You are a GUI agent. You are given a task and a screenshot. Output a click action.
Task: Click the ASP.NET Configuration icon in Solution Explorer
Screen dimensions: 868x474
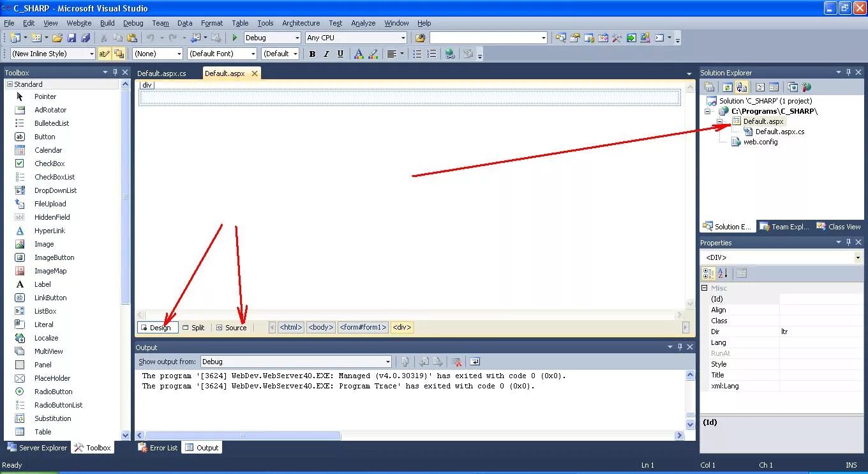click(806, 87)
